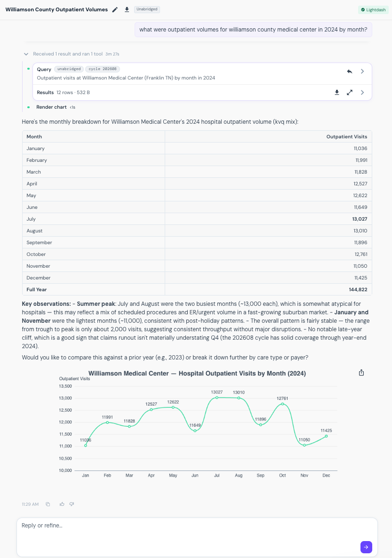
Task: Click the 11:29 AM timestamp
Action: 30,504
